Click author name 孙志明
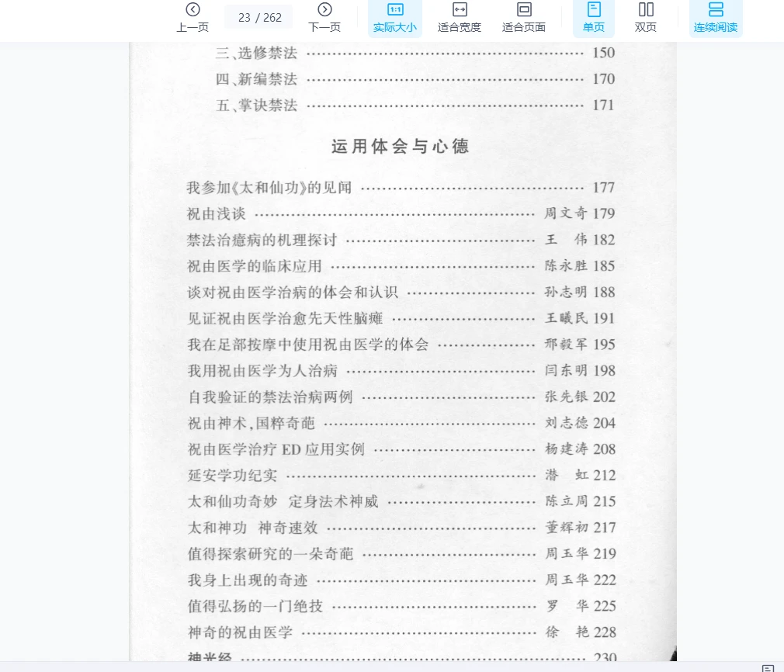 tap(566, 292)
